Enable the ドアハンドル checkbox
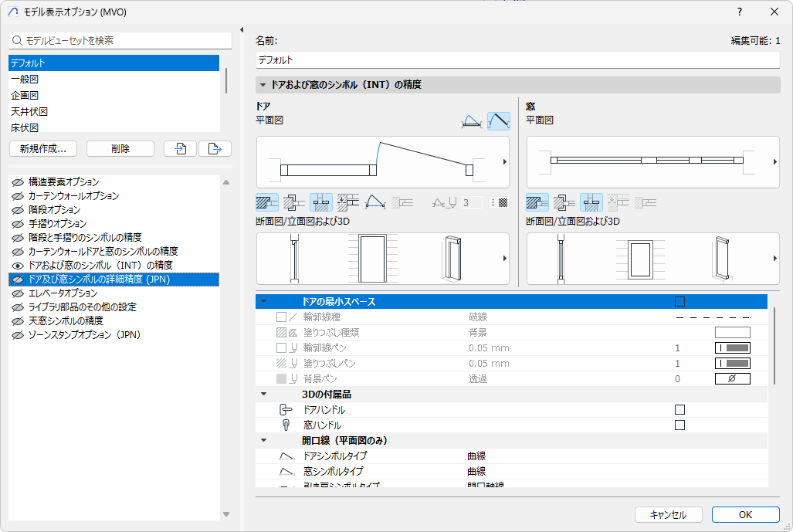 [x=679, y=410]
